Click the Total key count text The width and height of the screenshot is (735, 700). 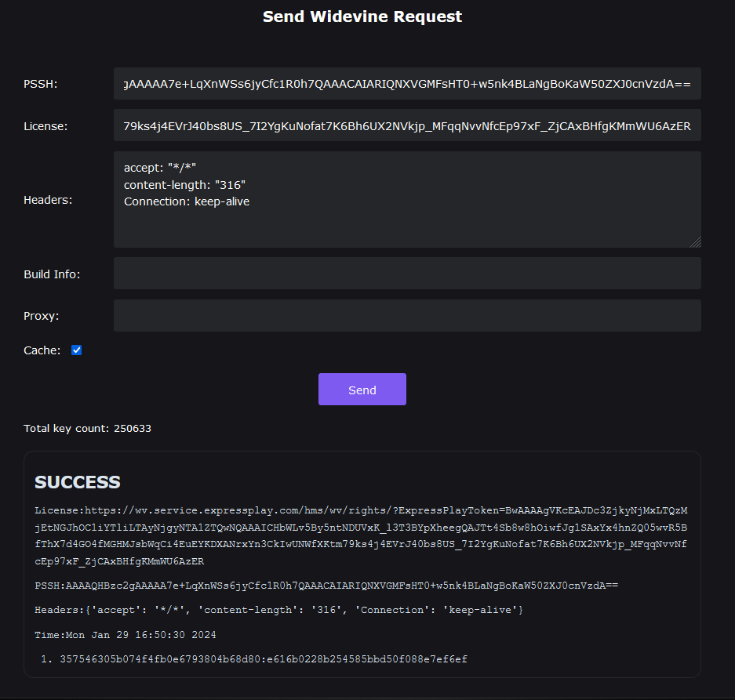click(87, 429)
